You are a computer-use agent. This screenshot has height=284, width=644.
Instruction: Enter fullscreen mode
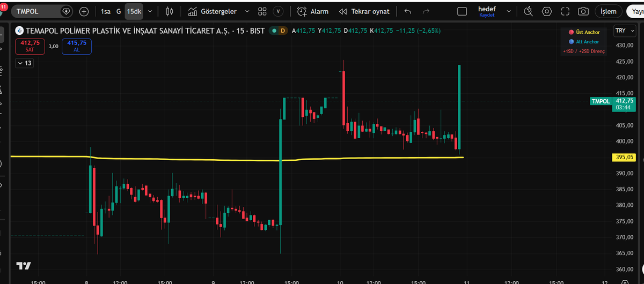click(x=565, y=11)
